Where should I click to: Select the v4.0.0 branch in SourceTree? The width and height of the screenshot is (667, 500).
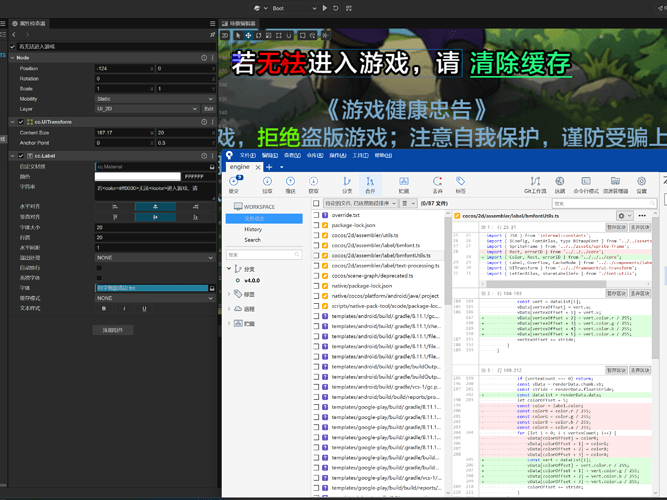coord(252,280)
